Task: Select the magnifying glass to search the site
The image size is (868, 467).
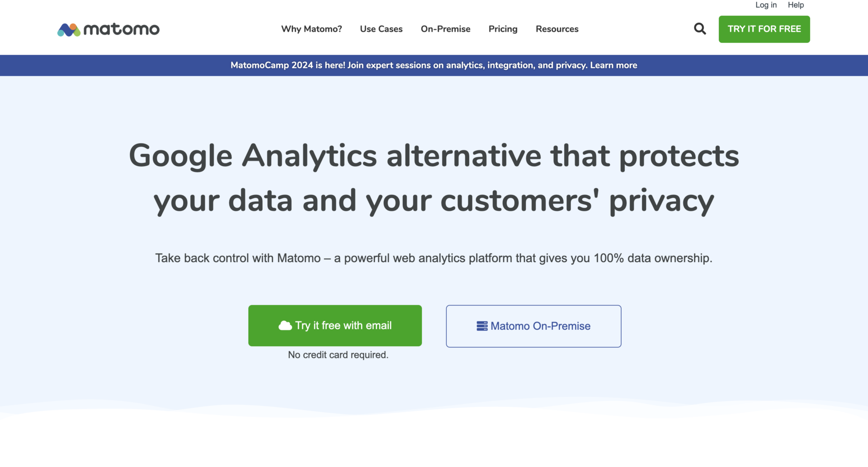Action: pyautogui.click(x=699, y=29)
